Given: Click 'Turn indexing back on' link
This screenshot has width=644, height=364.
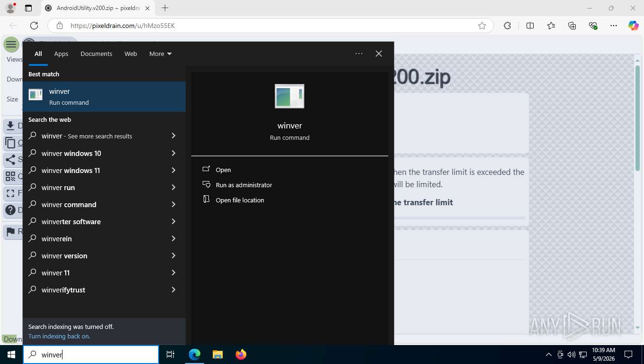Looking at the screenshot, I should click(59, 336).
